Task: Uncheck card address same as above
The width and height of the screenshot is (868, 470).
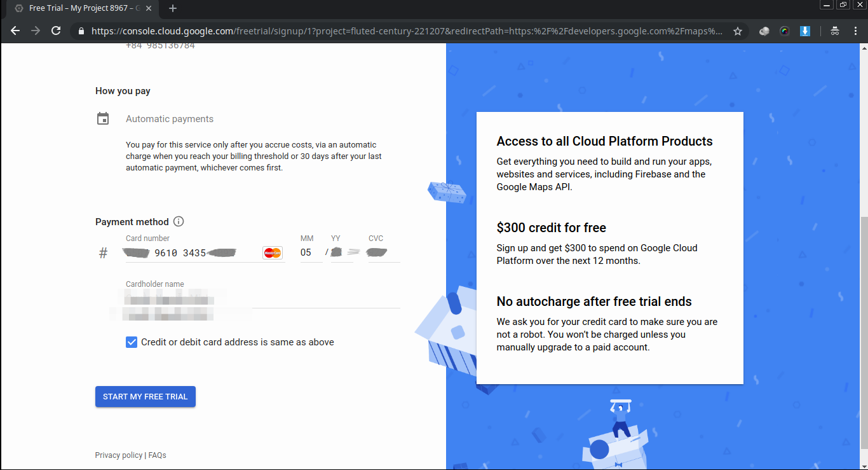Action: point(132,342)
